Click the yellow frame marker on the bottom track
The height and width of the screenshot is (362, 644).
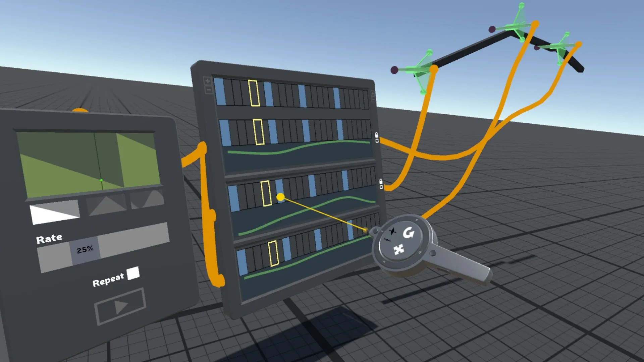pyautogui.click(x=273, y=253)
